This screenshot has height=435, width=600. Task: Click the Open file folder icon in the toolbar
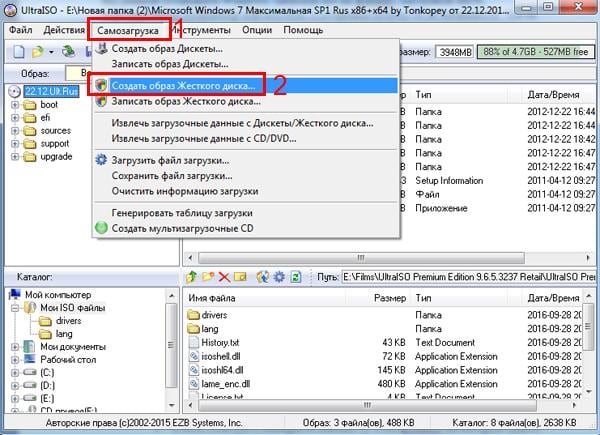coord(35,51)
